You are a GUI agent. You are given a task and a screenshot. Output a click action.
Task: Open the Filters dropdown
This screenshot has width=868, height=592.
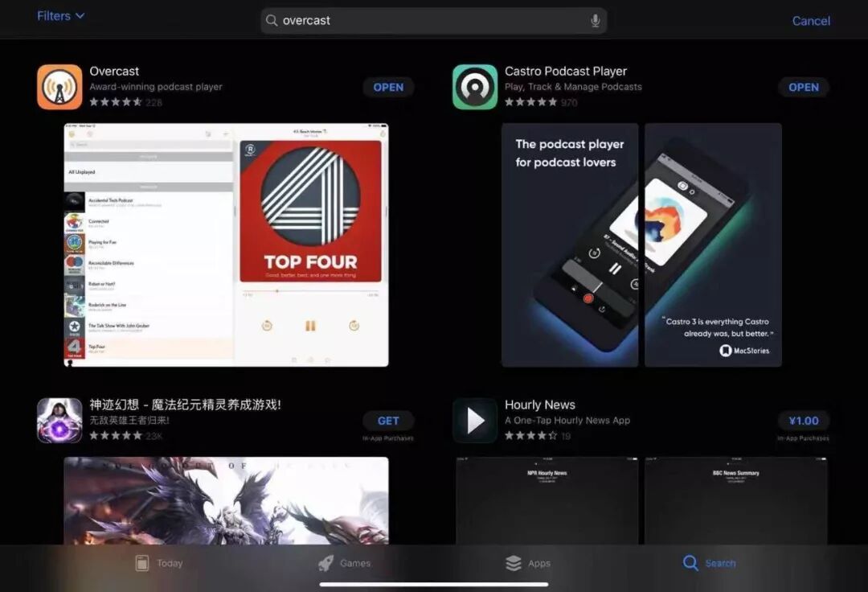click(60, 16)
